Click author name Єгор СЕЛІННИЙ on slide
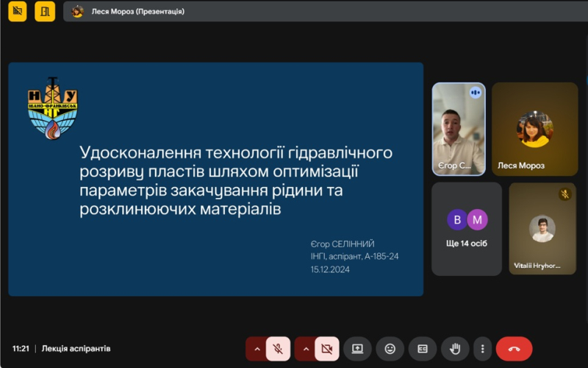The width and height of the screenshot is (588, 368). coord(343,244)
